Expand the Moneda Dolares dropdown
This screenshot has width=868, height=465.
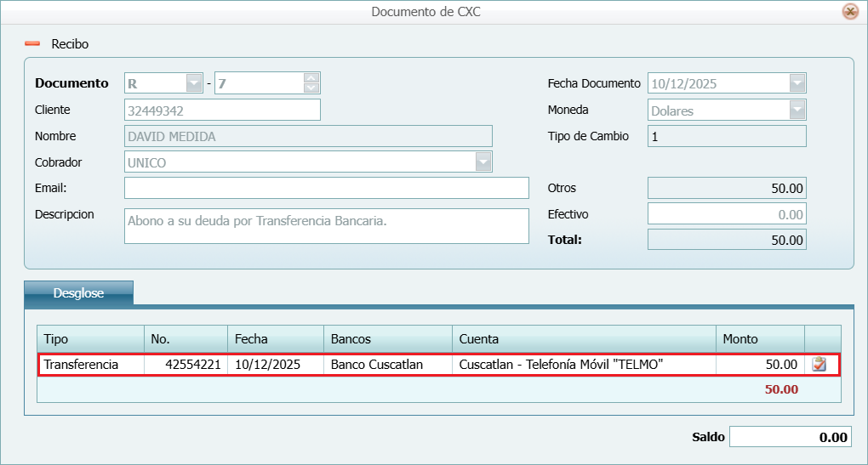coord(797,111)
